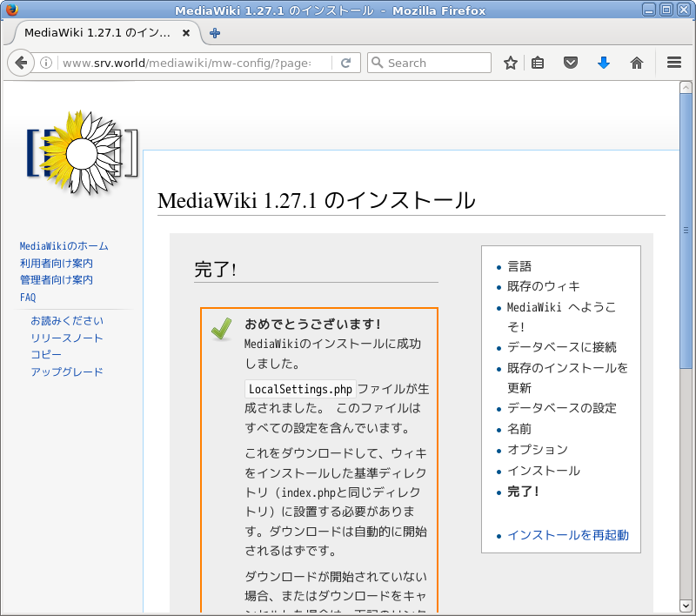Image resolution: width=696 pixels, height=616 pixels.
Task: Select the MediaWiki 1.27.1 browser tab
Action: [106, 33]
